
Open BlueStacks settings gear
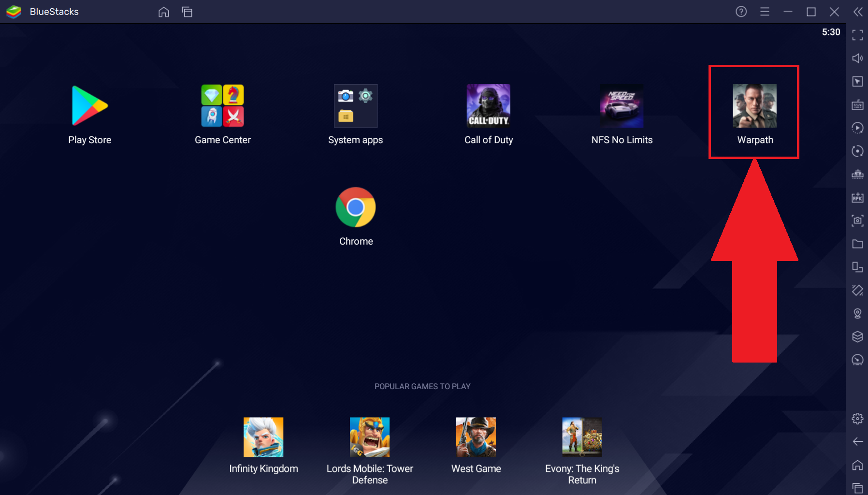(857, 419)
